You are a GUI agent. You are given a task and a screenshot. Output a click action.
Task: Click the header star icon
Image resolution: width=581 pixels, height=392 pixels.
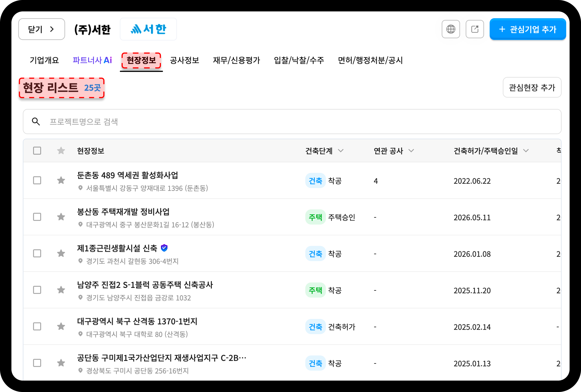(x=61, y=150)
